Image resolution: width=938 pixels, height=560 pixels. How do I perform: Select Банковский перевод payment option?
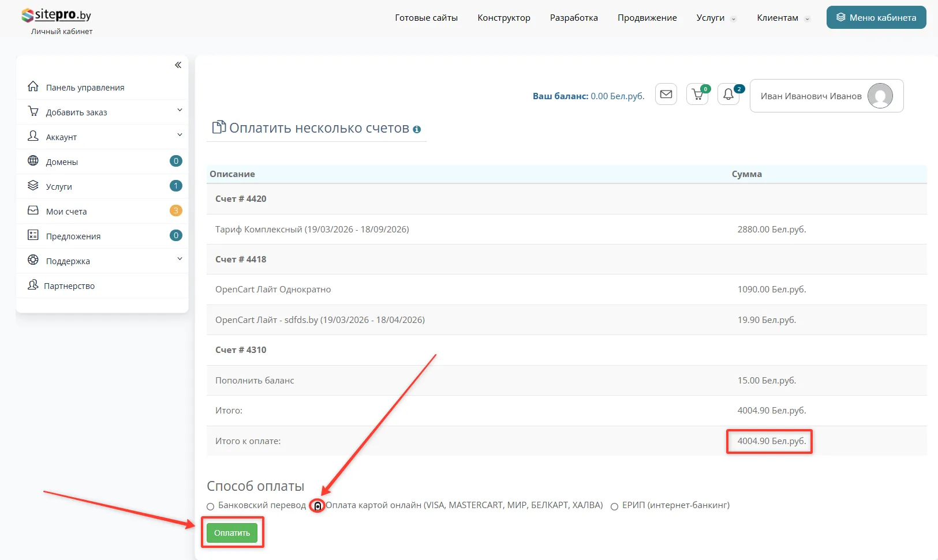pyautogui.click(x=211, y=506)
